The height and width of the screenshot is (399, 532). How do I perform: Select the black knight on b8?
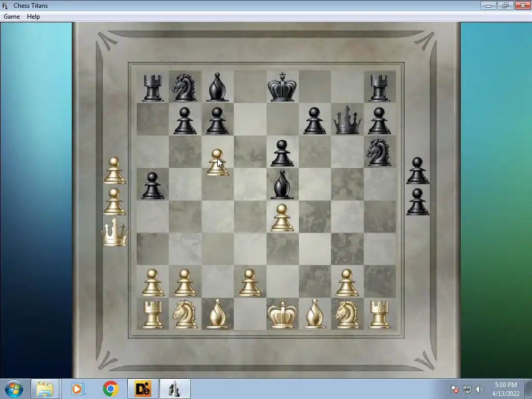(x=184, y=87)
